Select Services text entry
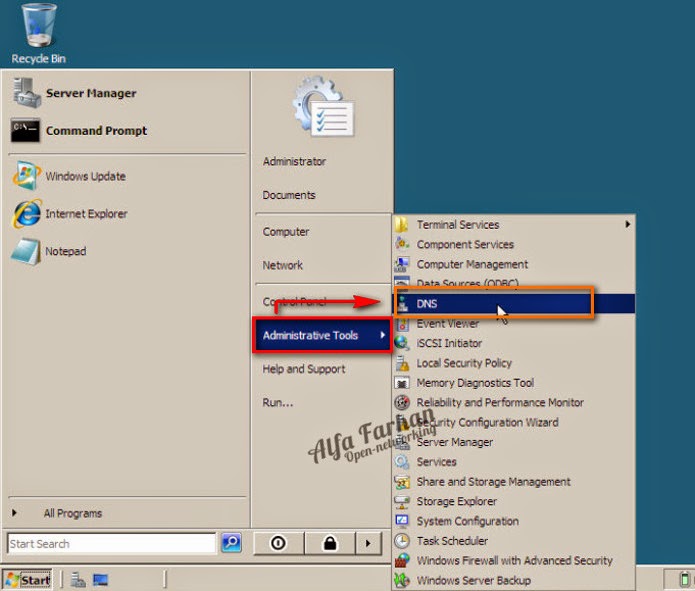The width and height of the screenshot is (695, 591). click(x=436, y=462)
